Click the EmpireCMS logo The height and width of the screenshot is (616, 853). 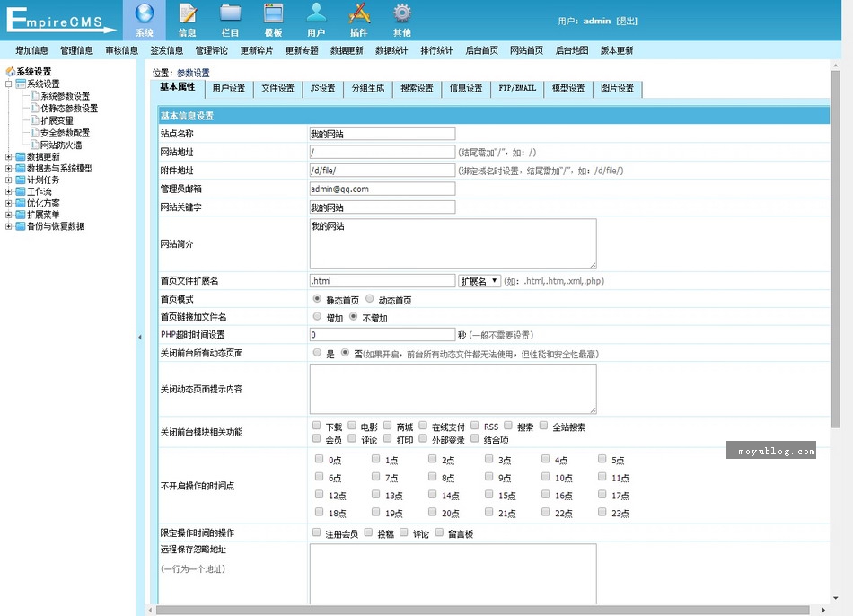pyautogui.click(x=60, y=20)
